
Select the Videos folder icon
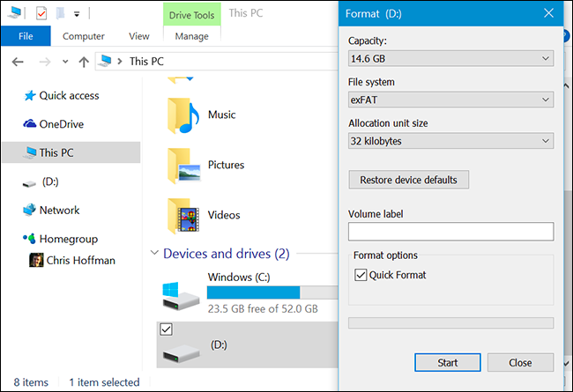tap(183, 215)
